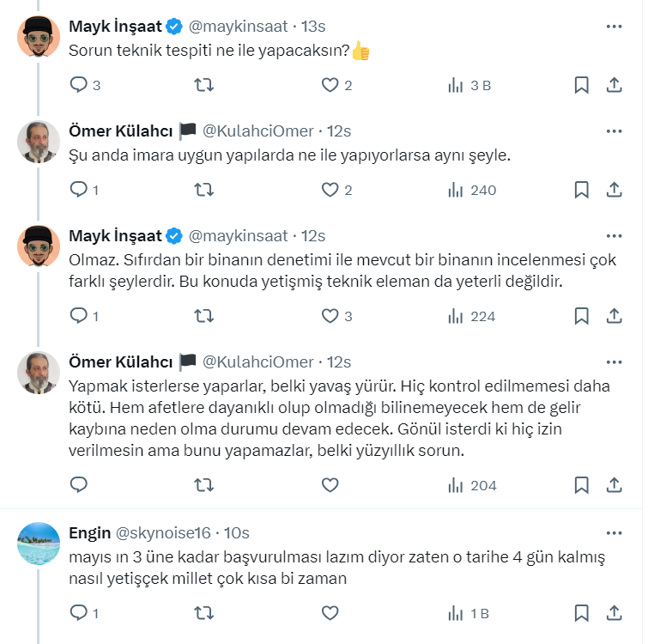Click Ömer Külahcı's name on 'Yapmak isterlerse' tweet
The height and width of the screenshot is (644, 654).
click(121, 361)
